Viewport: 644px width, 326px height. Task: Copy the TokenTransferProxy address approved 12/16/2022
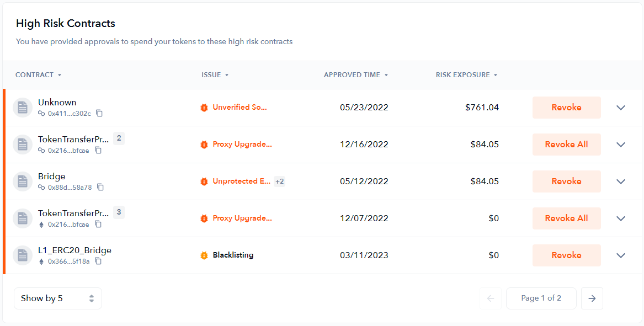pyautogui.click(x=98, y=150)
